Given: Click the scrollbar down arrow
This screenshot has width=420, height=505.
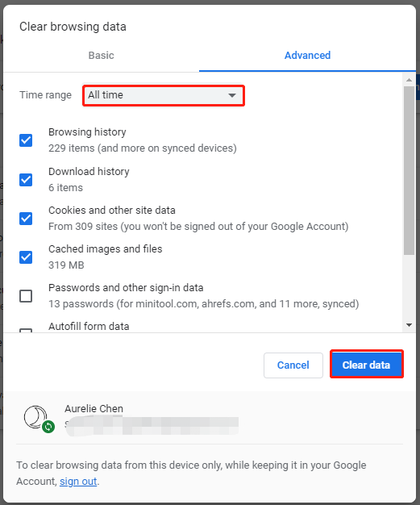Looking at the screenshot, I should (409, 325).
